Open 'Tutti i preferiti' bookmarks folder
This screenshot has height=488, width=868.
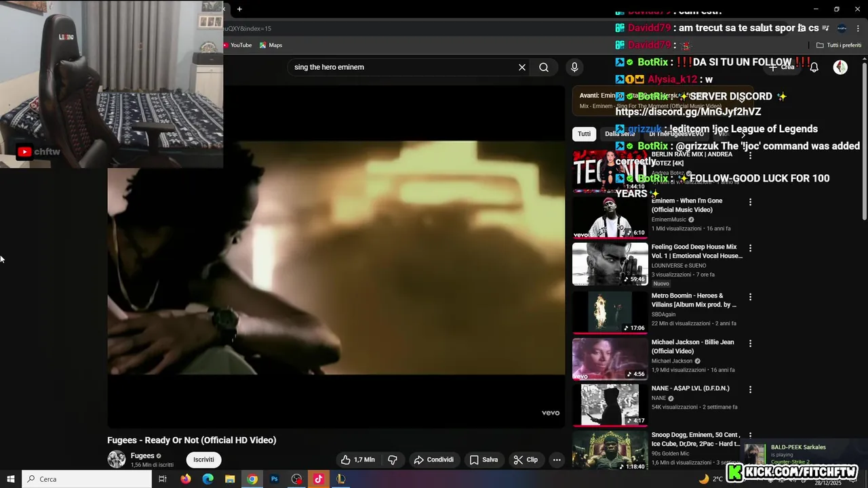click(x=839, y=45)
